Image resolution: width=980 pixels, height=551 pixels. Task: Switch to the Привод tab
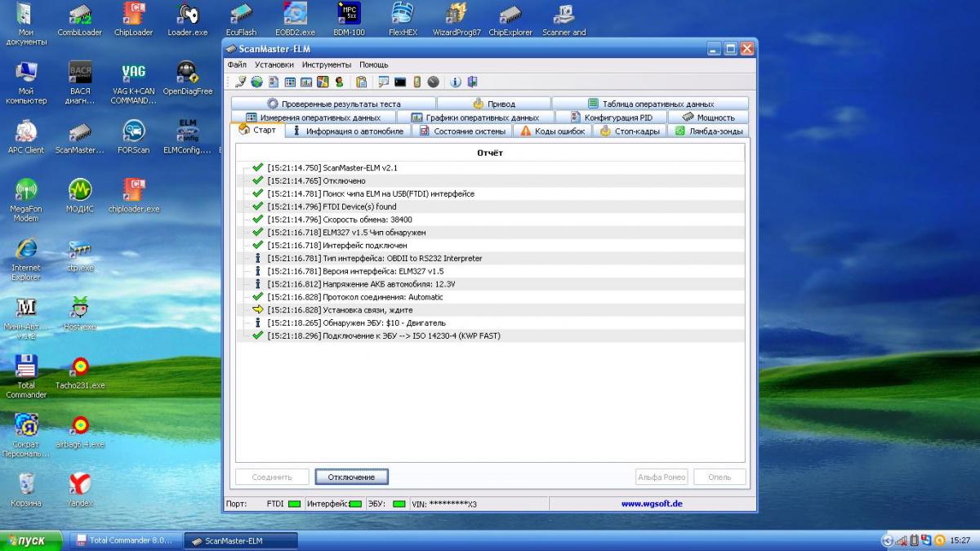[x=494, y=104]
